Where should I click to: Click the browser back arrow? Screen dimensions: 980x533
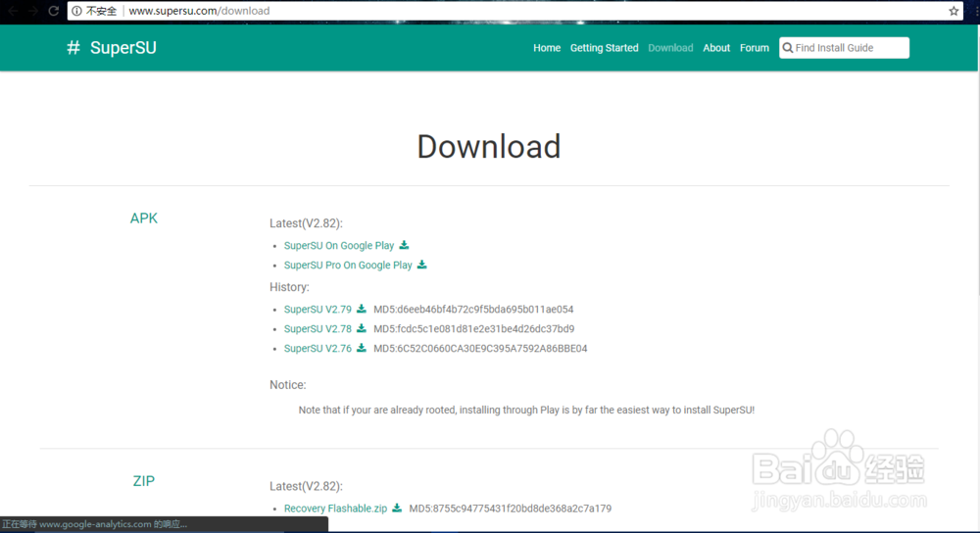pyautogui.click(x=13, y=11)
